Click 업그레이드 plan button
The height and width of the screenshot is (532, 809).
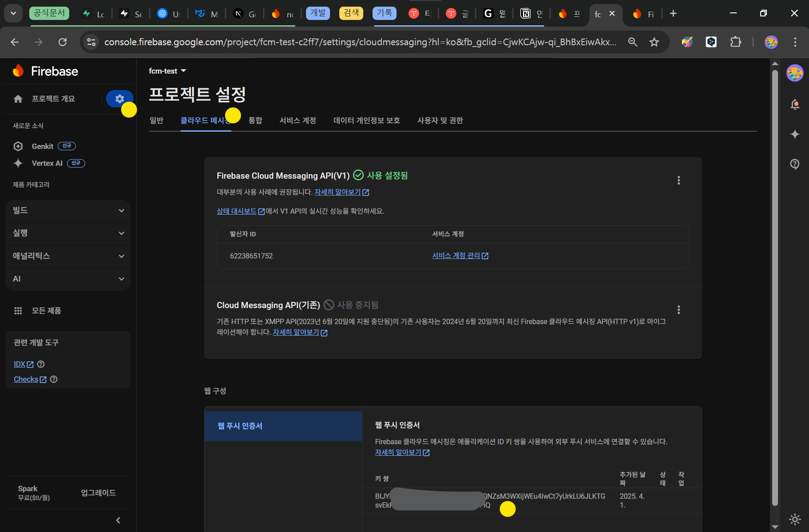pos(98,493)
